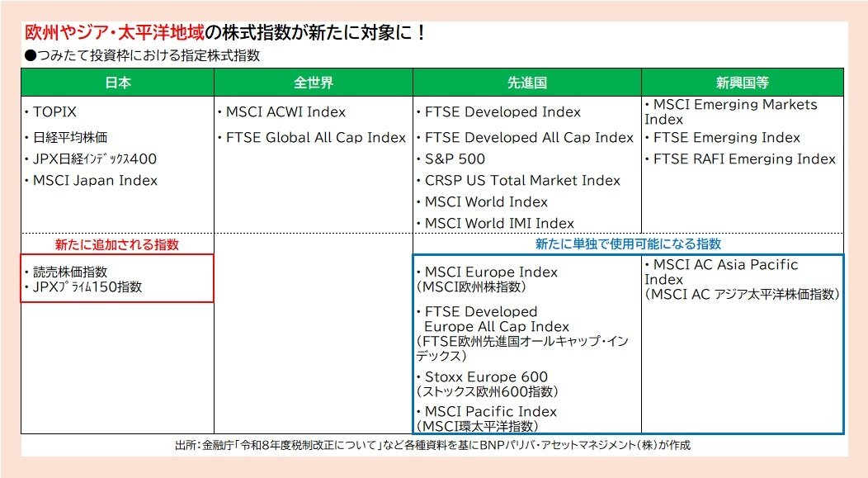Select the FTSE Global All Cap Index item
Viewport: 868px width, 478px height.
tap(314, 137)
